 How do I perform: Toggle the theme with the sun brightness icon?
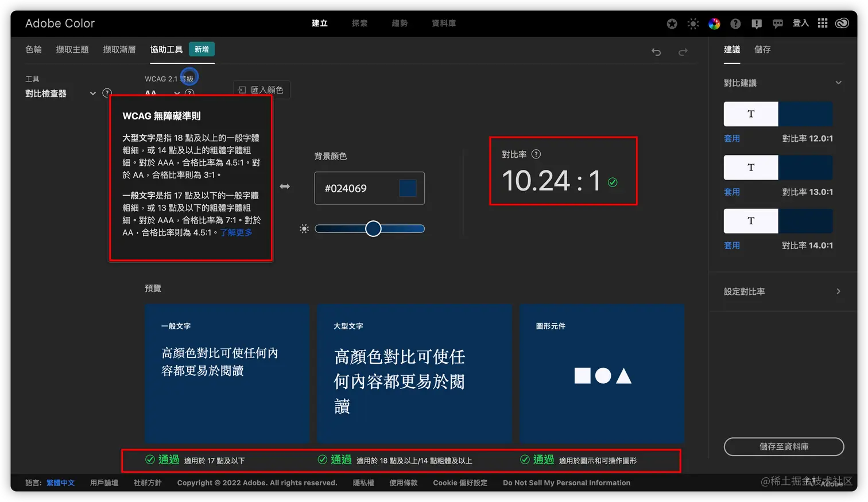pos(693,24)
